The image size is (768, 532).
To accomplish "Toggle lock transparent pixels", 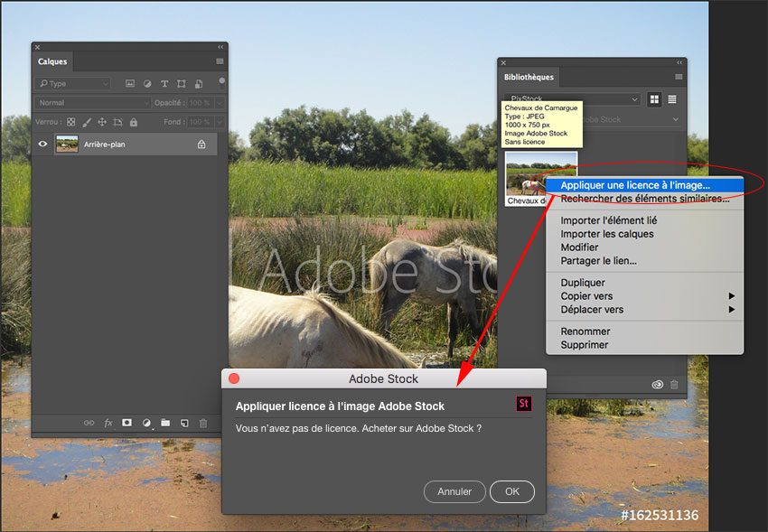I will click(71, 122).
